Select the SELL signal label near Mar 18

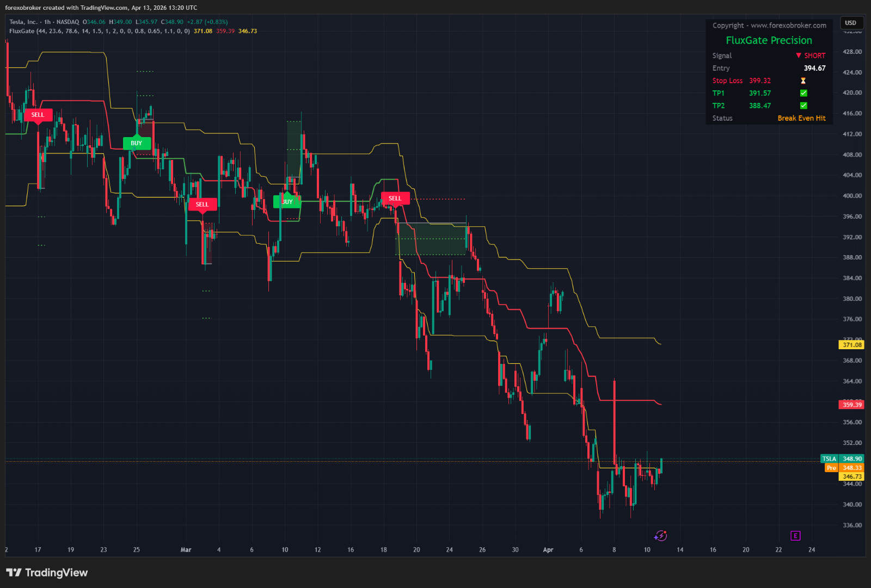(395, 198)
